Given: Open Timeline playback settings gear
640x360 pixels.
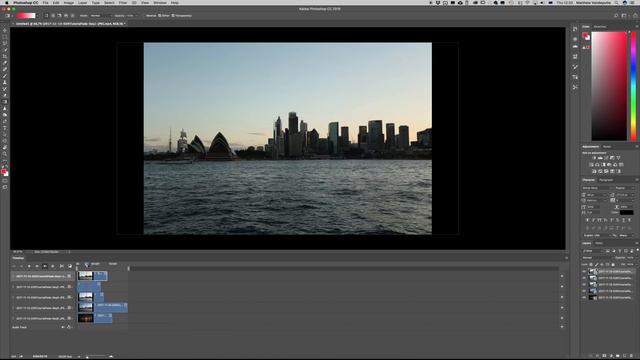Looking at the screenshot, I should [53, 266].
